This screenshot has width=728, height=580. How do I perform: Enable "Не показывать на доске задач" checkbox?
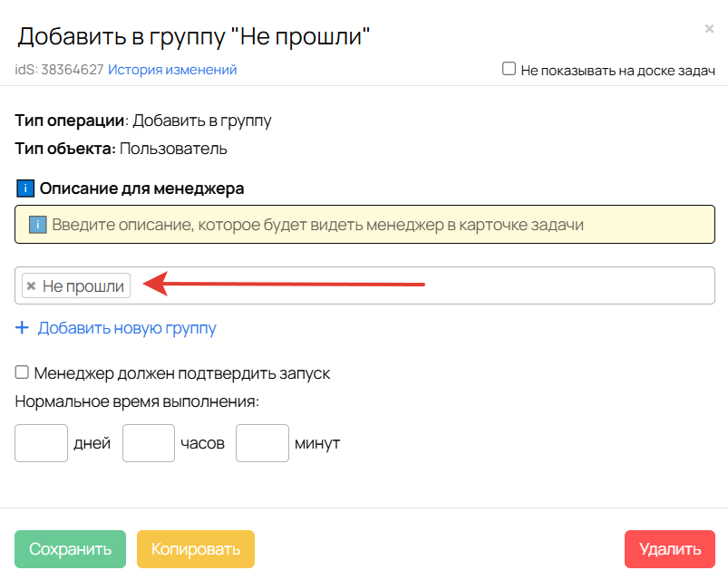pos(510,69)
